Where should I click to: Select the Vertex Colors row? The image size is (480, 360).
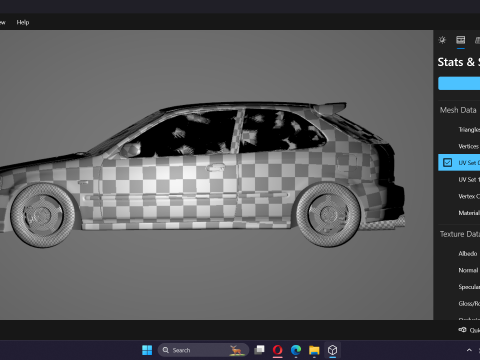tap(459, 196)
